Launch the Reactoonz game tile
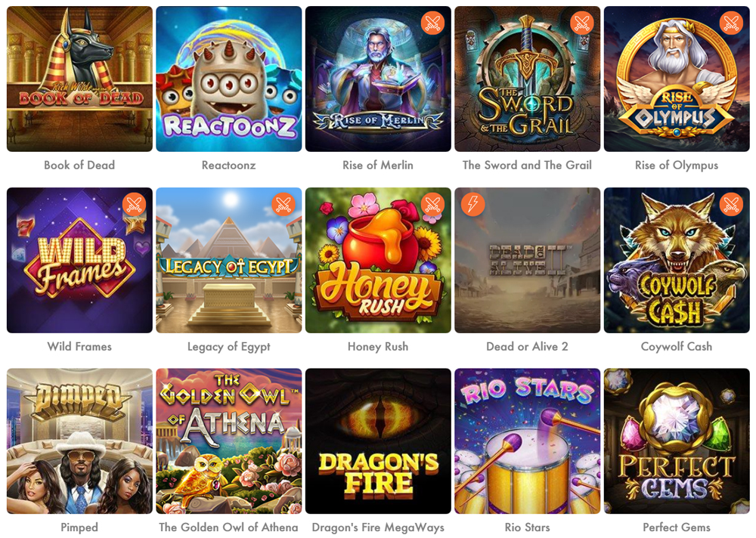Viewport: 756px width, 538px height. pos(229,79)
